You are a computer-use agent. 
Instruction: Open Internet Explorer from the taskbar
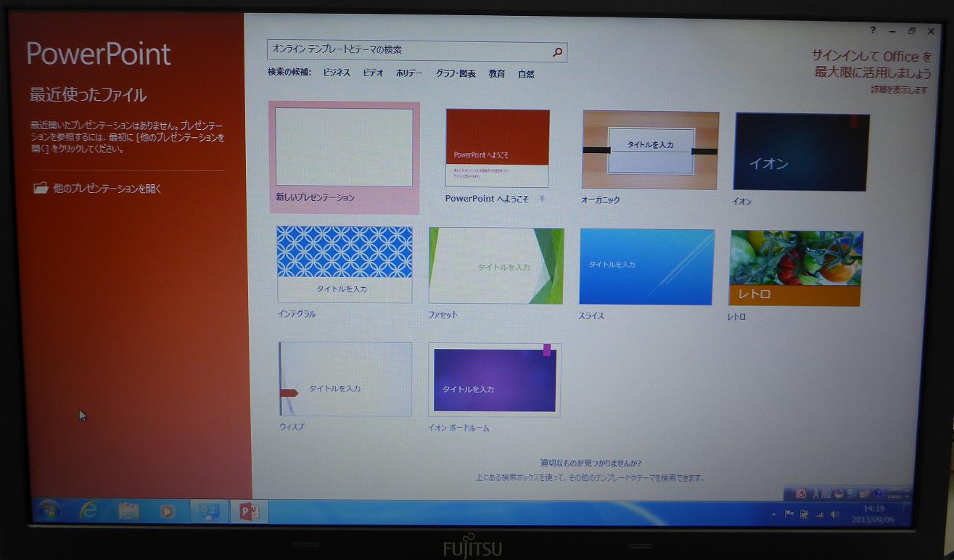(89, 511)
